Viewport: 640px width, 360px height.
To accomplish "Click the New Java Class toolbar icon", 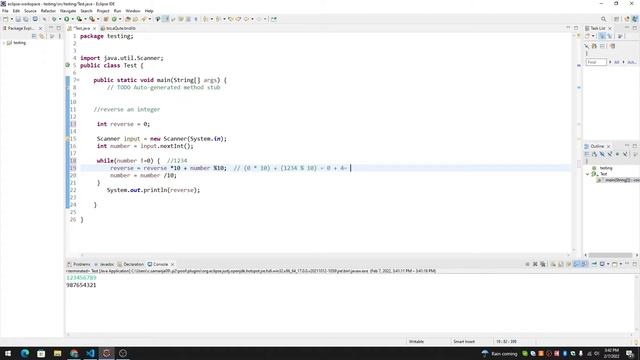I will pyautogui.click(x=114, y=19).
